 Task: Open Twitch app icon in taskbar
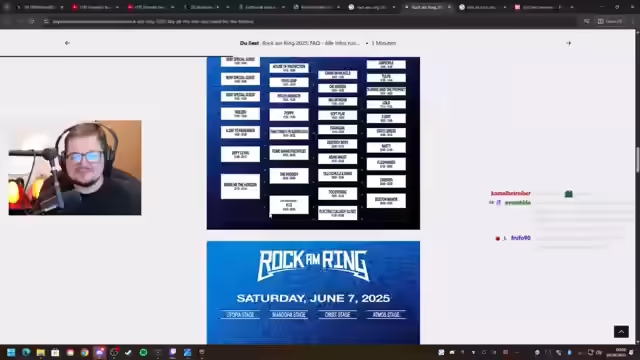pyautogui.click(x=173, y=352)
